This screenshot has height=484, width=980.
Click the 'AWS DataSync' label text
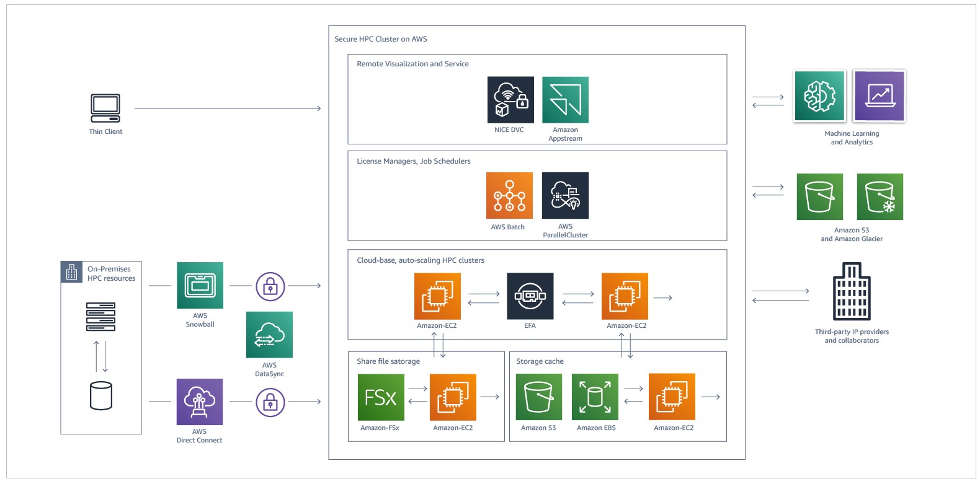(x=269, y=369)
